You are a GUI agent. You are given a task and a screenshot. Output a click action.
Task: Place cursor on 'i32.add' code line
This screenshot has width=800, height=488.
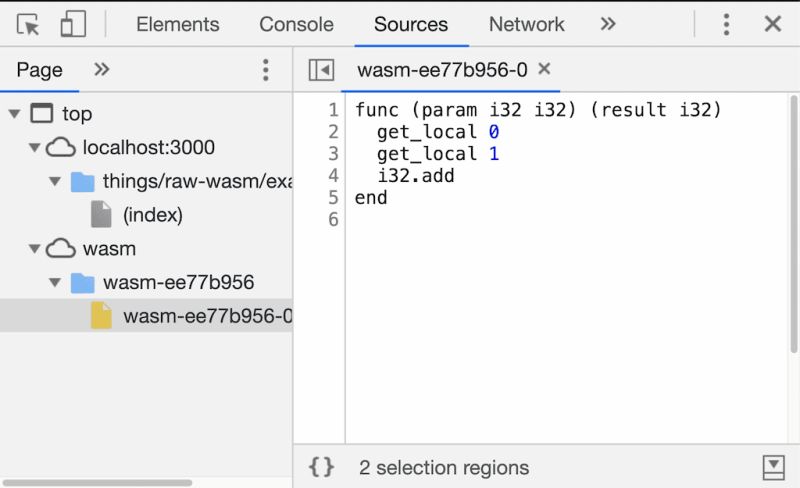click(x=416, y=176)
